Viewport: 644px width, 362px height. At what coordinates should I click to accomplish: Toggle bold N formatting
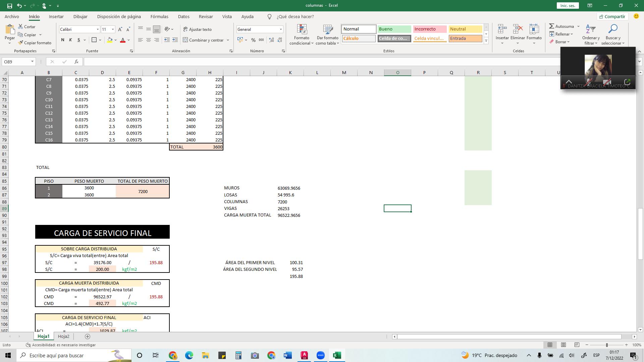coord(62,40)
